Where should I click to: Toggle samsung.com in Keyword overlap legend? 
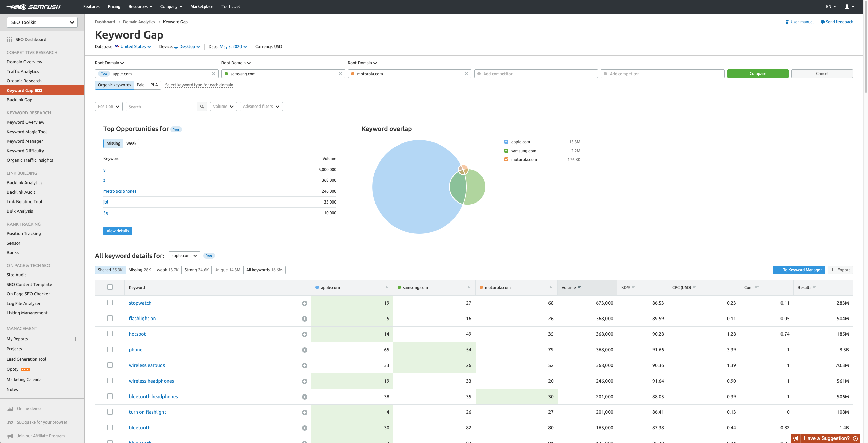click(506, 151)
